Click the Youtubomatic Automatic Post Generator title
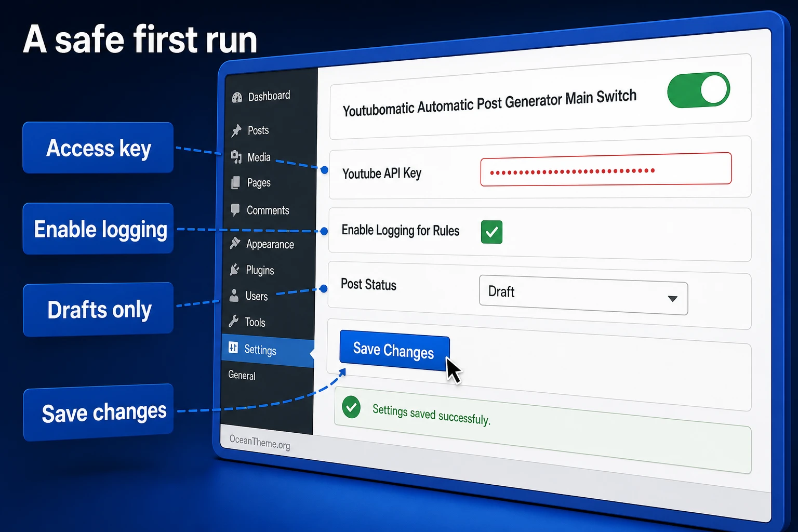 (489, 103)
